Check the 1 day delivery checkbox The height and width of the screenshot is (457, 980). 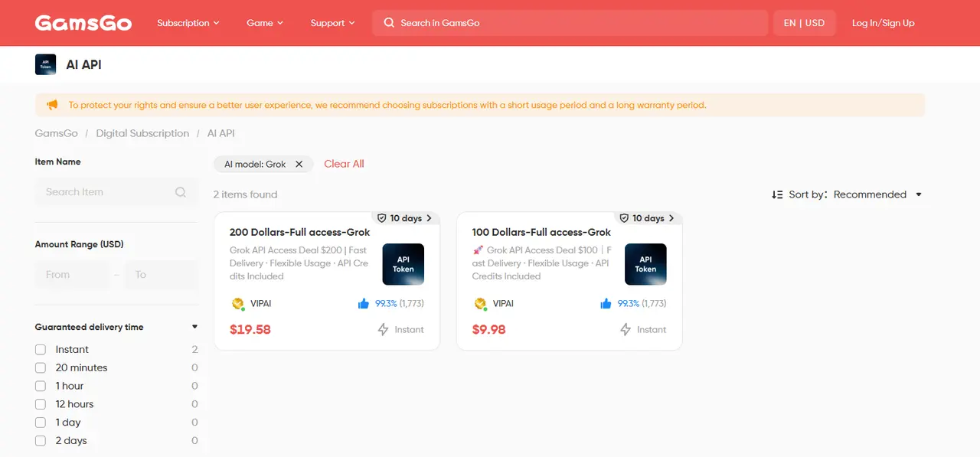pos(41,423)
